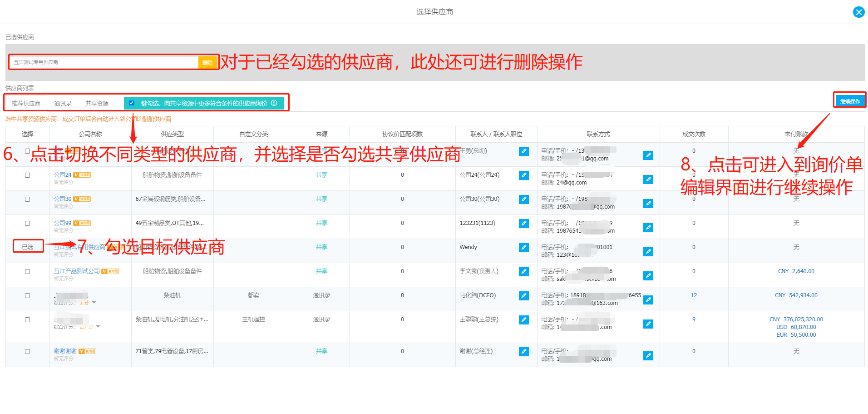Open the 互江产品测试公司 company link
This screenshot has height=414, width=868.
coord(77,271)
